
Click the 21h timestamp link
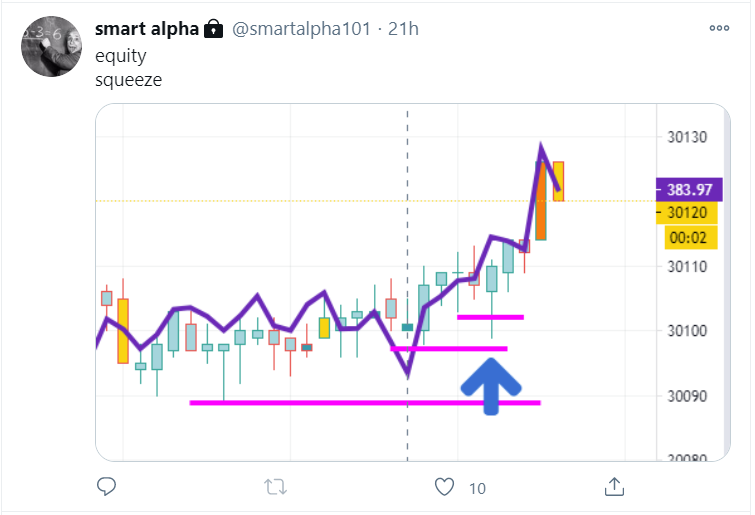[403, 29]
